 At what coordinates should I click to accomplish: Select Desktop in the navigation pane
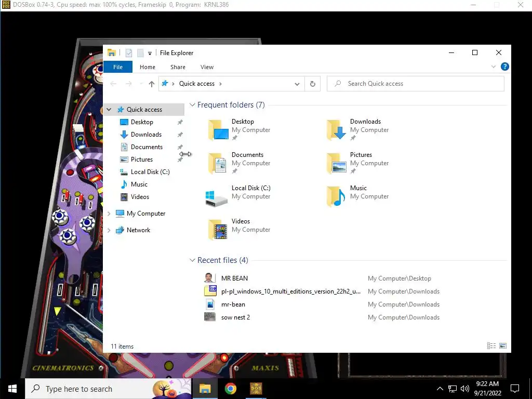coord(142,122)
